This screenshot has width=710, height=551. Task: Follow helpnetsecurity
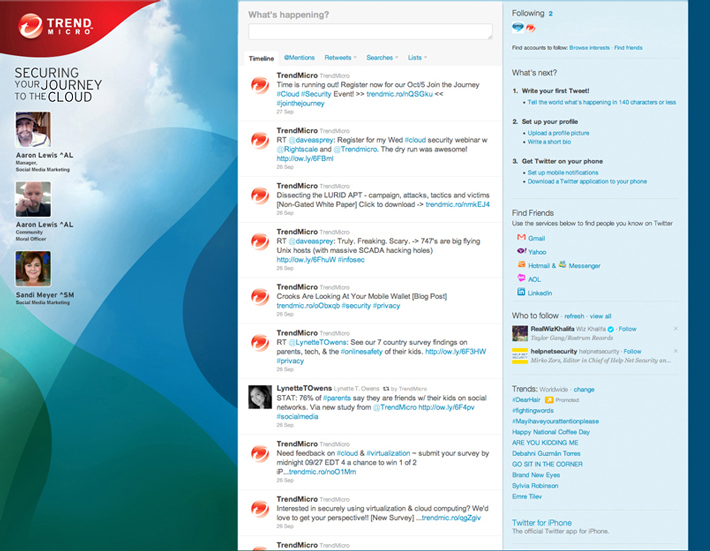633,351
